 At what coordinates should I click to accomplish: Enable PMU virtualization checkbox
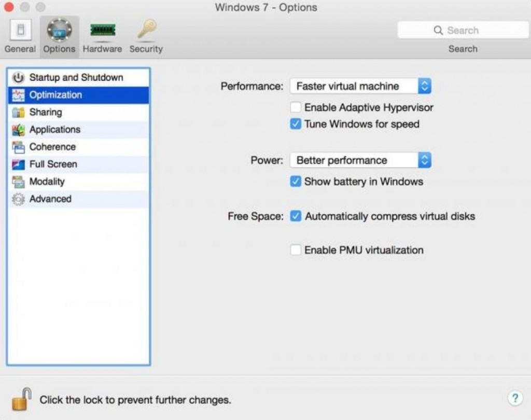[295, 250]
